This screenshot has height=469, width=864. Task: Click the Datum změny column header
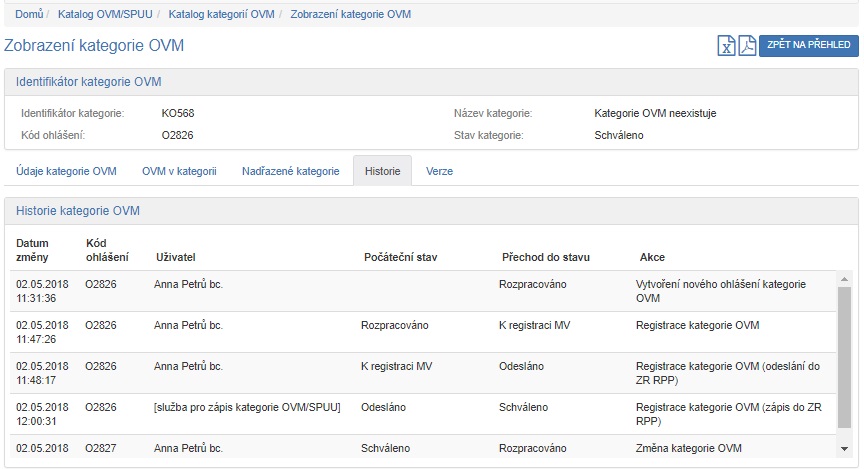(x=32, y=250)
